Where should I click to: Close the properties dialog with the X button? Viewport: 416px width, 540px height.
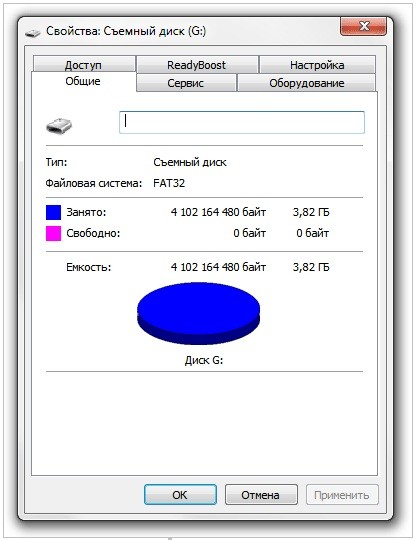coord(363,26)
